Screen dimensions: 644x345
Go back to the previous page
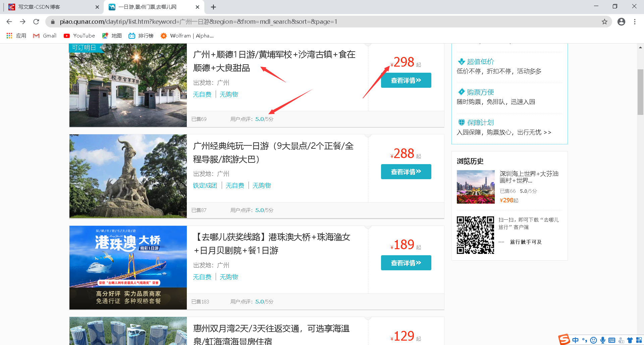pyautogui.click(x=9, y=22)
